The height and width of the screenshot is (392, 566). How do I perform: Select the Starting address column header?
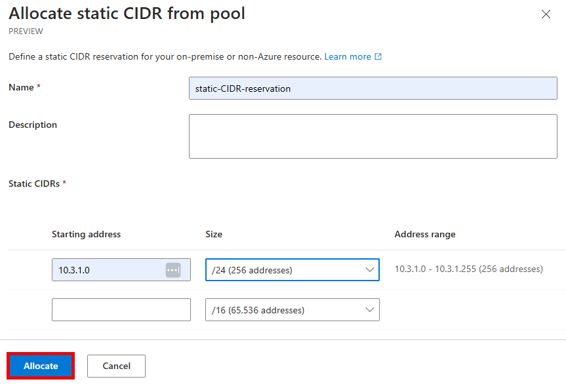[x=87, y=235]
